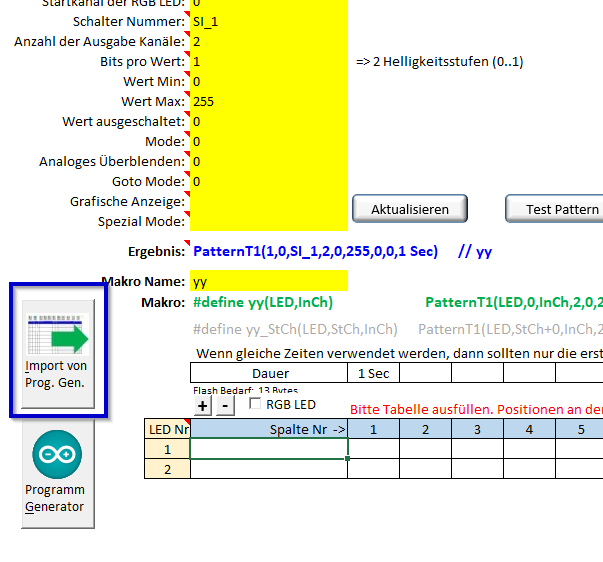Viewport: 603px width, 562px height.
Task: Select the Wert Max field showing 255
Action: pyautogui.click(x=268, y=101)
